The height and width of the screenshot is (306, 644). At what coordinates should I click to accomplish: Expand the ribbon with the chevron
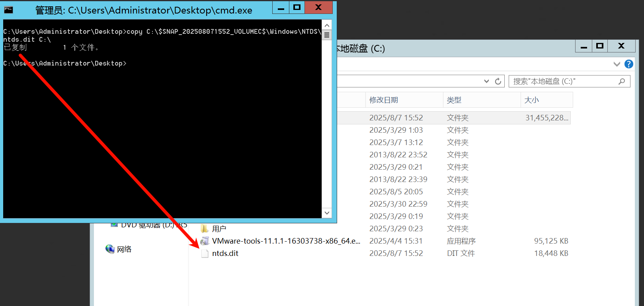(x=617, y=64)
